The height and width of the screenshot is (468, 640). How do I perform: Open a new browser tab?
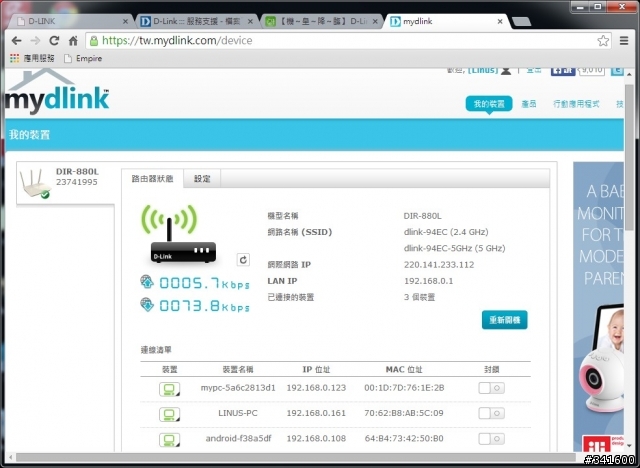coord(521,21)
